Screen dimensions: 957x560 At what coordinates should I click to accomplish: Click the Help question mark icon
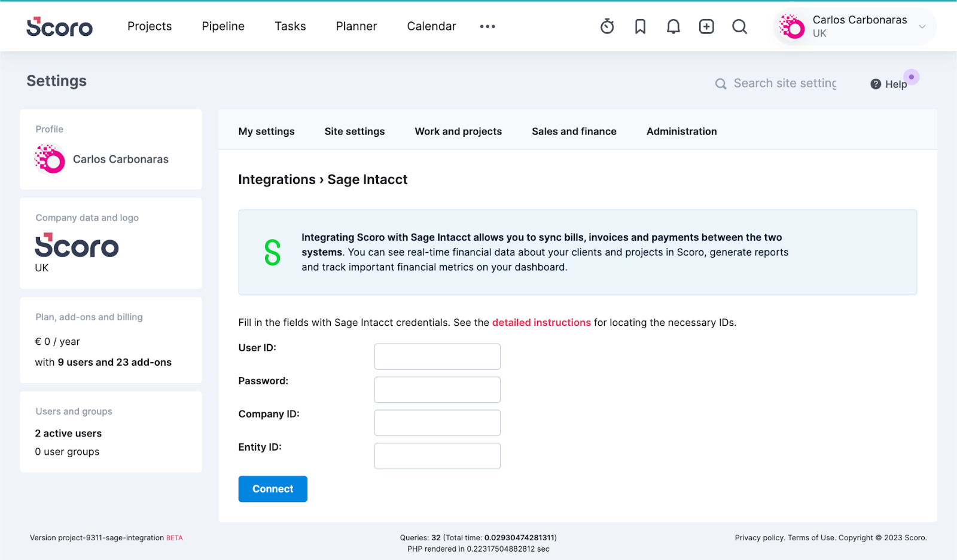[876, 84]
